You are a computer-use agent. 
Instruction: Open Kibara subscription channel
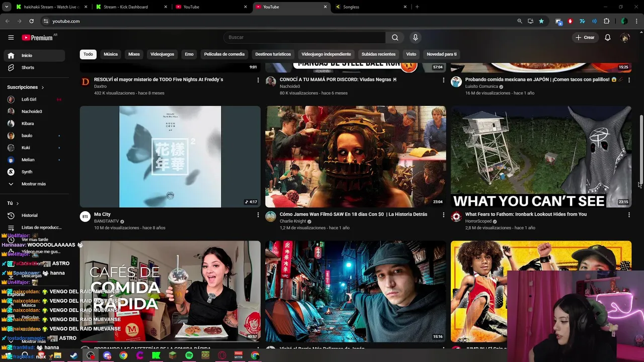click(x=34, y=123)
